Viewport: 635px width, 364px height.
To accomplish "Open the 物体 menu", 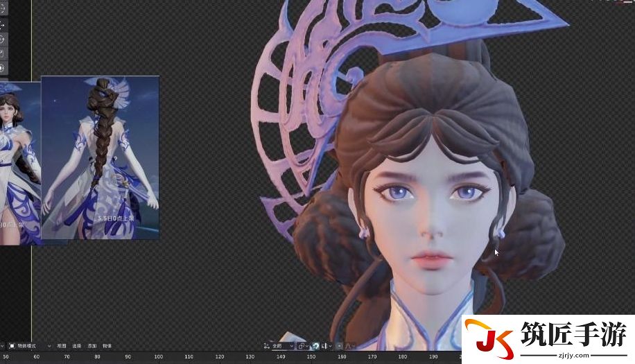I will pos(107,346).
